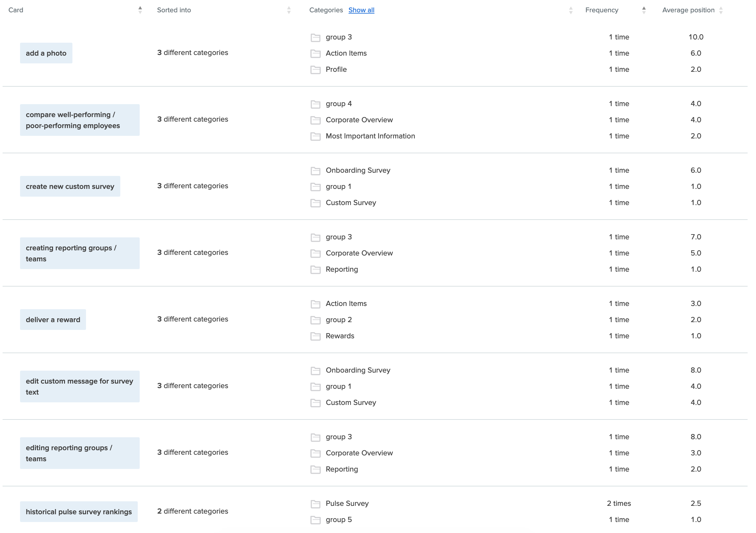756x533 pixels.
Task: Click the folder icon next to Most Important Information
Action: 315,136
